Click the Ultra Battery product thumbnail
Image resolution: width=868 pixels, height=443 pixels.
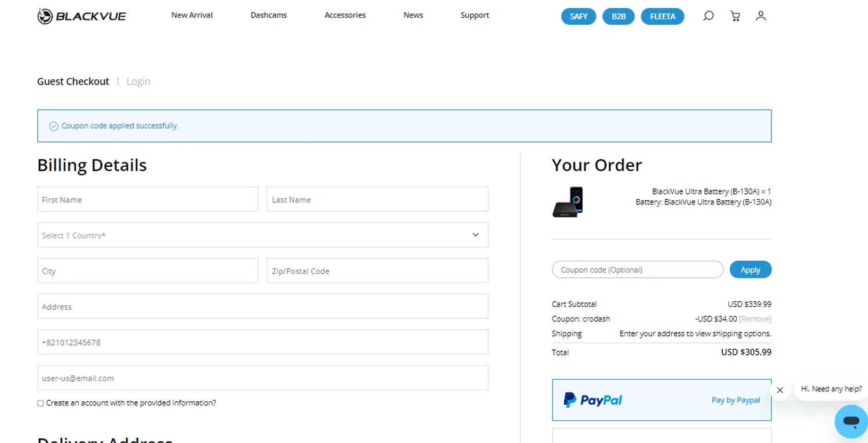click(x=568, y=202)
